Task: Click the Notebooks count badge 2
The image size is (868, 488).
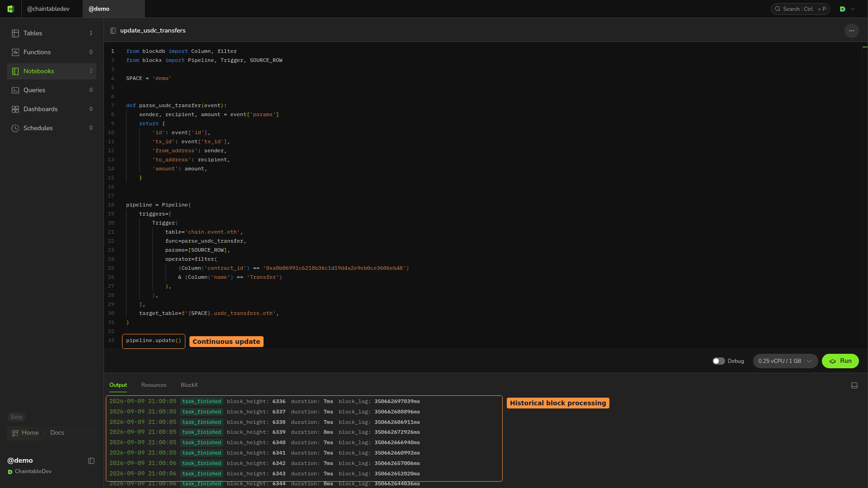Action: 91,71
